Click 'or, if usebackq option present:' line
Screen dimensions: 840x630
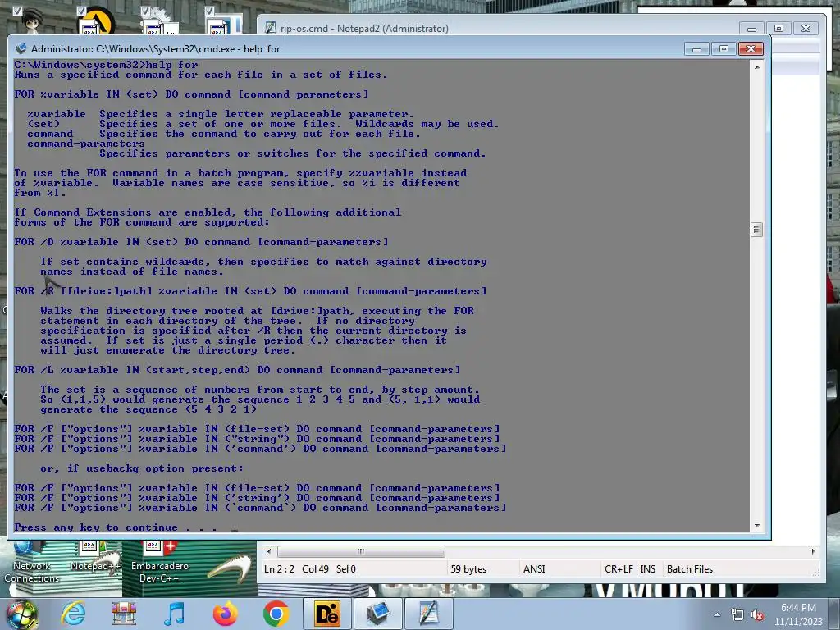click(142, 468)
